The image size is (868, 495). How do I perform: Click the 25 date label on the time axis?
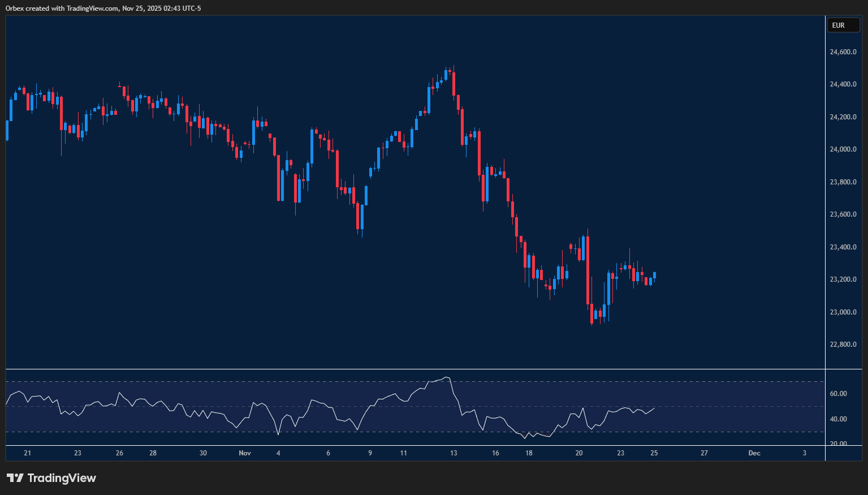point(654,453)
